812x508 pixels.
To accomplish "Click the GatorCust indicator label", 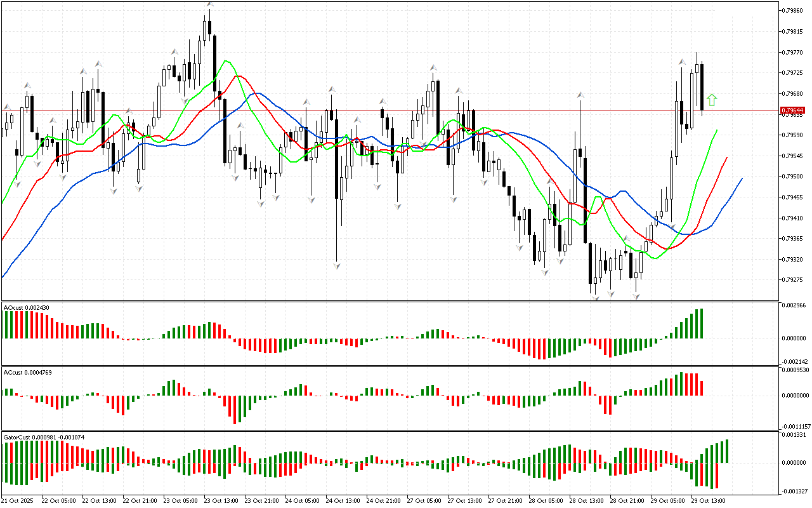I will pyautogui.click(x=44, y=437).
